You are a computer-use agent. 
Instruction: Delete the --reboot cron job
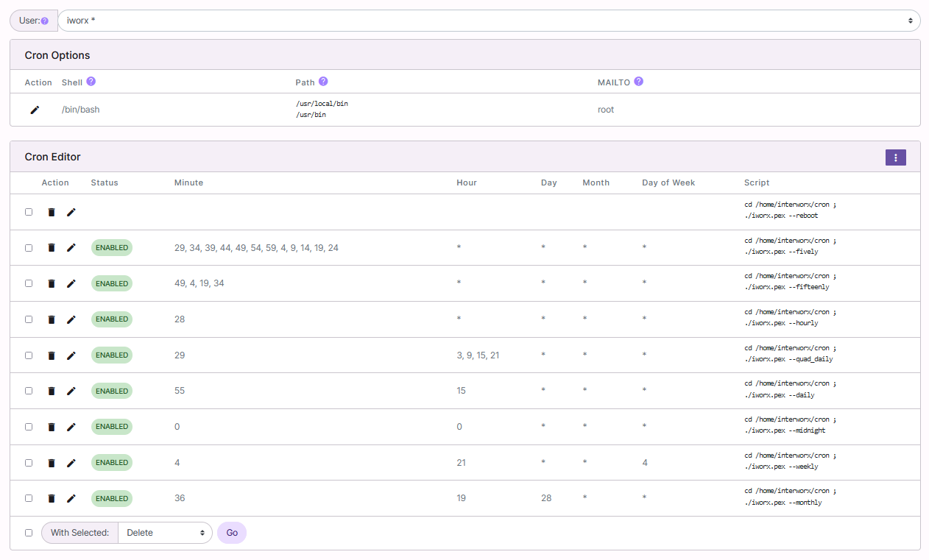click(52, 212)
